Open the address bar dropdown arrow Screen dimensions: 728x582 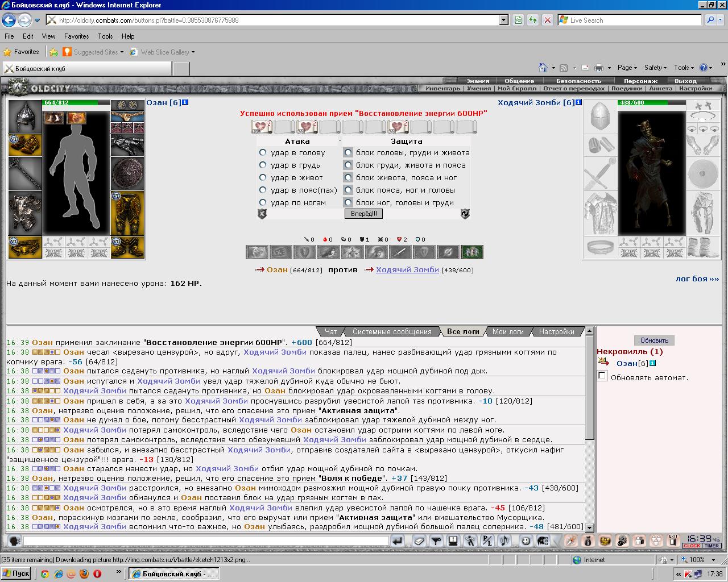pos(503,20)
